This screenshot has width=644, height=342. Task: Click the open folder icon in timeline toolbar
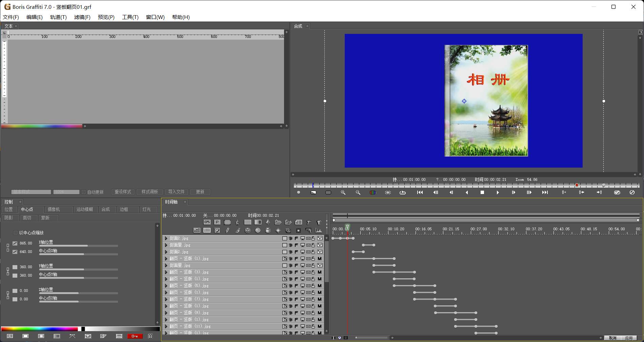[x=278, y=222]
